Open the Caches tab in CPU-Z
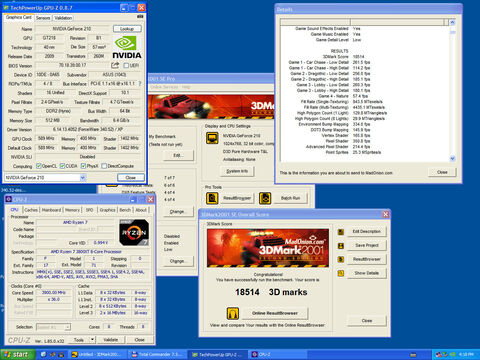480x360 pixels. click(x=31, y=210)
